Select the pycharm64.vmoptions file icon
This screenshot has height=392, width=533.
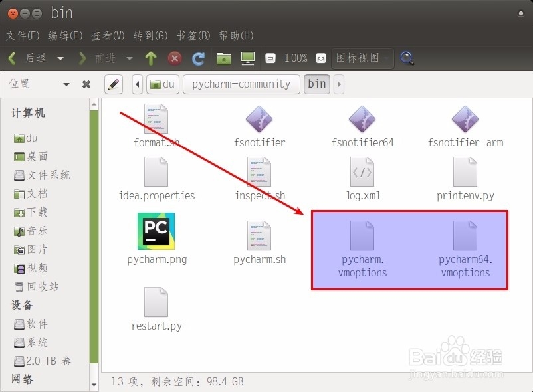pos(465,236)
